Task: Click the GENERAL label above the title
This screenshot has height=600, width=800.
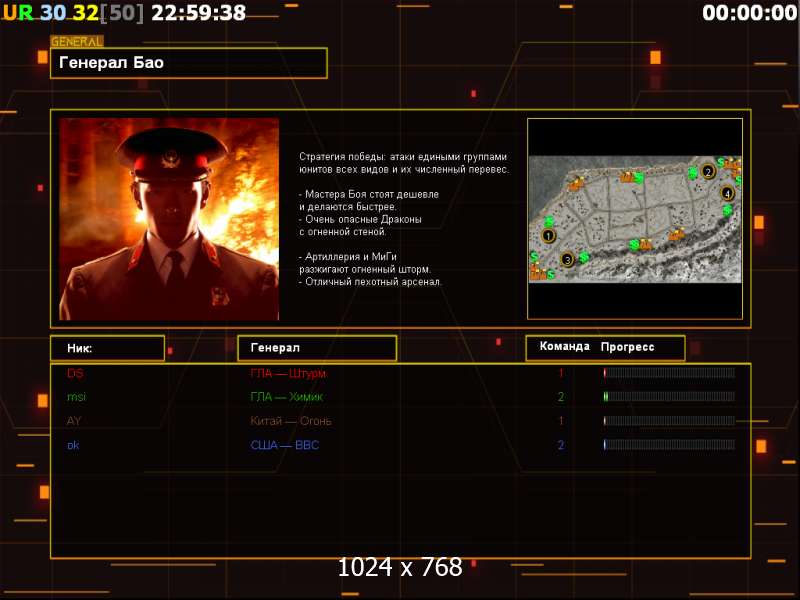Action: point(77,41)
